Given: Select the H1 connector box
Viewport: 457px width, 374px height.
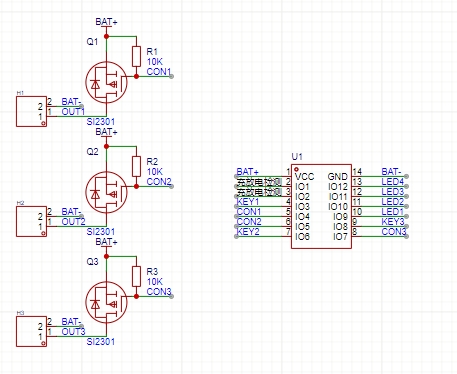Looking at the screenshot, I should 31,112.
